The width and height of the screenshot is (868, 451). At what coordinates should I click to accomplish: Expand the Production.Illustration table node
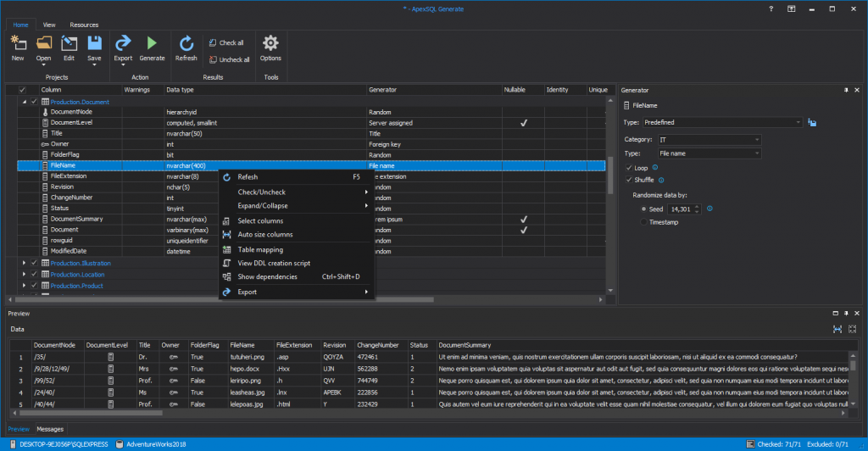(x=25, y=263)
